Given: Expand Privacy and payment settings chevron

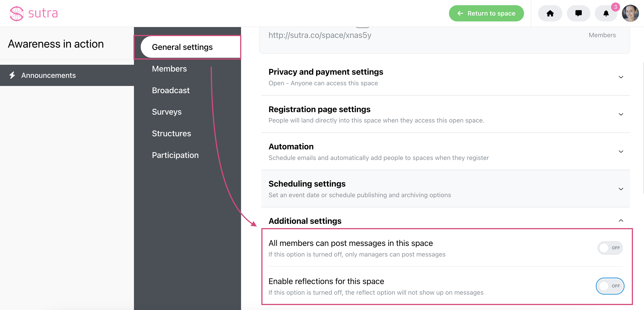Looking at the screenshot, I should click(x=621, y=77).
